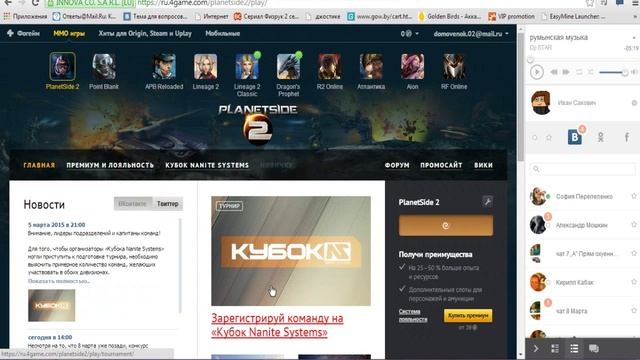Open the ВИКИ link

point(483,165)
